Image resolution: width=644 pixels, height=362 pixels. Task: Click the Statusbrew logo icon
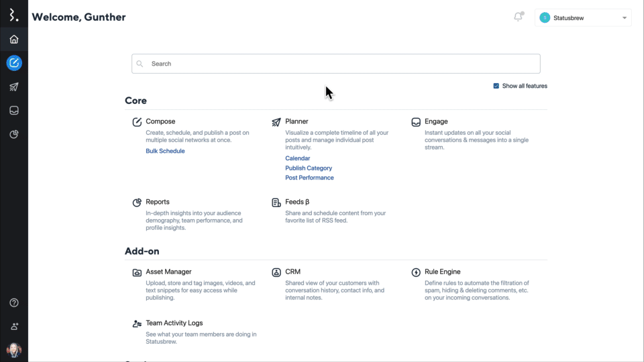[x=13, y=15]
